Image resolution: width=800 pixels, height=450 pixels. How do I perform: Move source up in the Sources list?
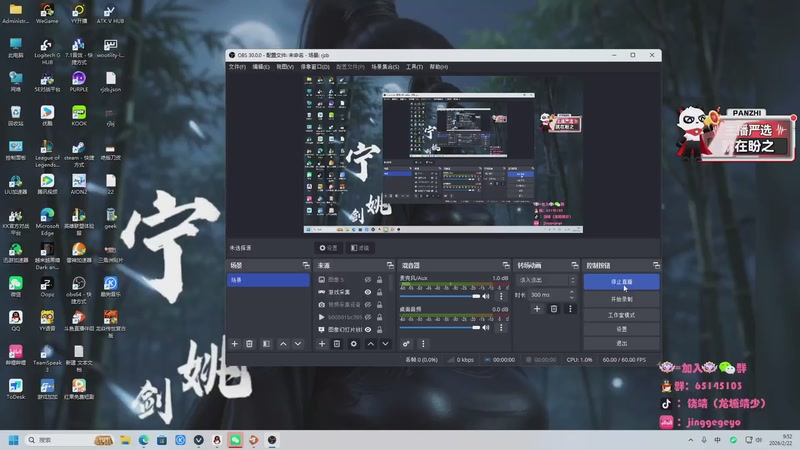click(371, 344)
